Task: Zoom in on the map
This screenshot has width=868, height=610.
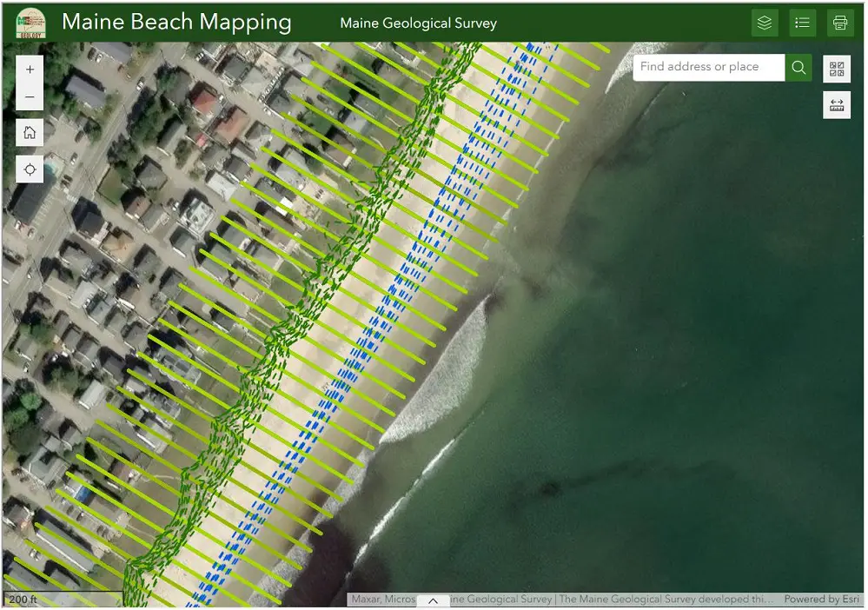Action: click(30, 70)
